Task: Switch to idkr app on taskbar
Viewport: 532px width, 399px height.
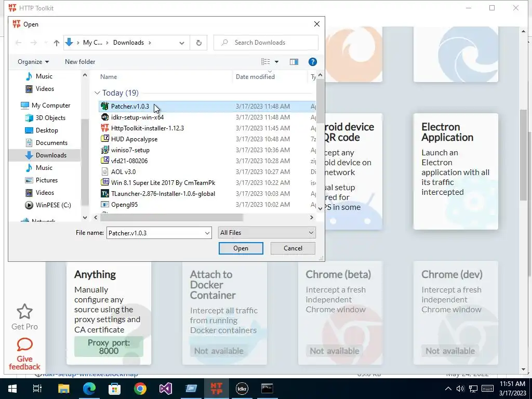Action: [242, 389]
